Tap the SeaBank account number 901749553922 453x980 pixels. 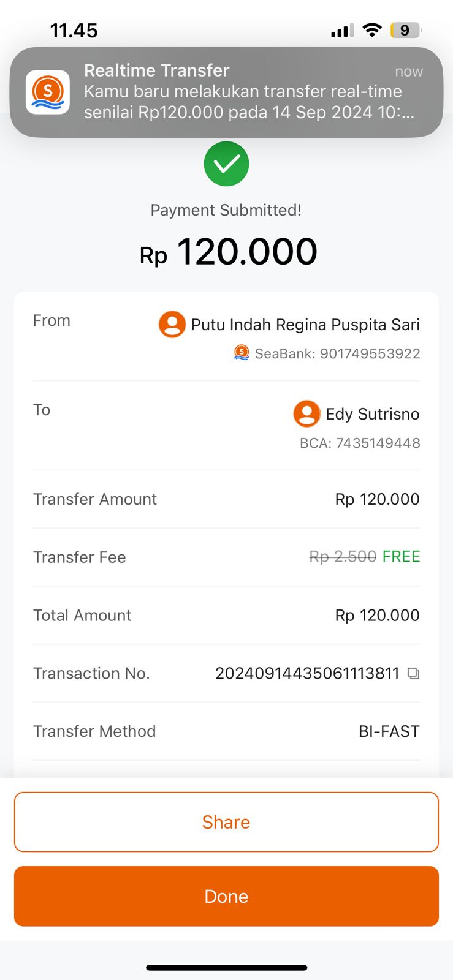(370, 353)
